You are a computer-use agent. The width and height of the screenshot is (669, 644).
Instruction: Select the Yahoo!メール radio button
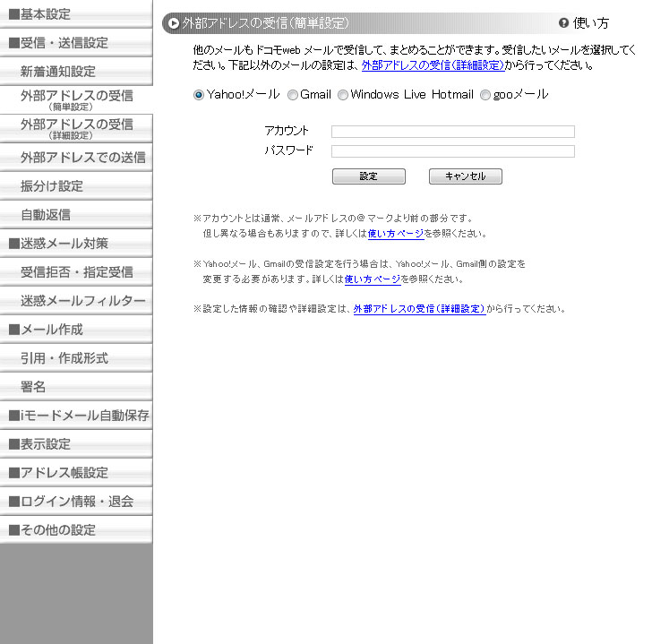click(199, 95)
